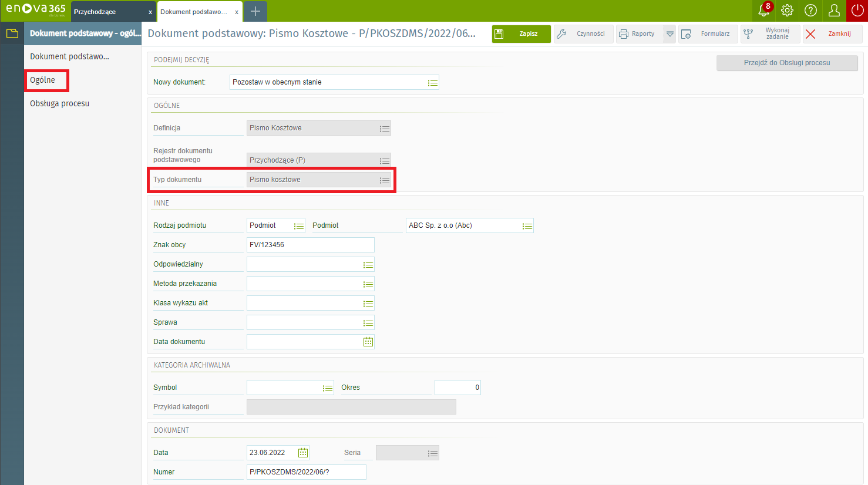Open the notifications bell icon
This screenshot has height=485, width=868.
coord(763,11)
